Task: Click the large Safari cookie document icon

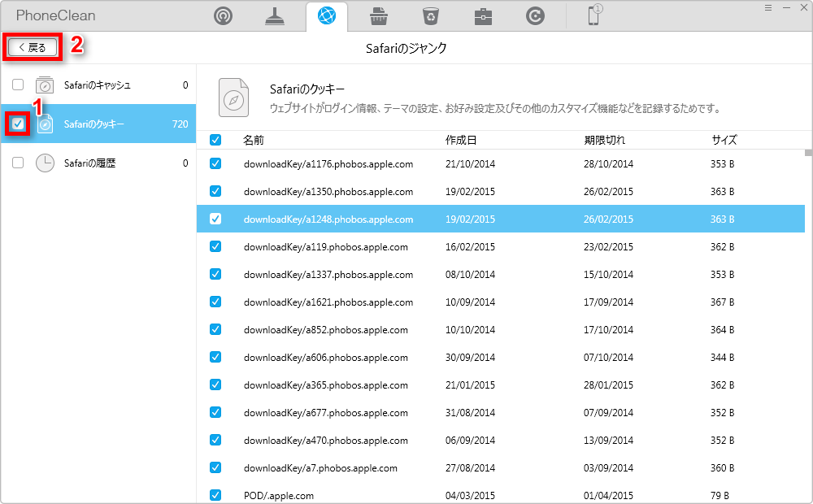Action: pyautogui.click(x=233, y=98)
